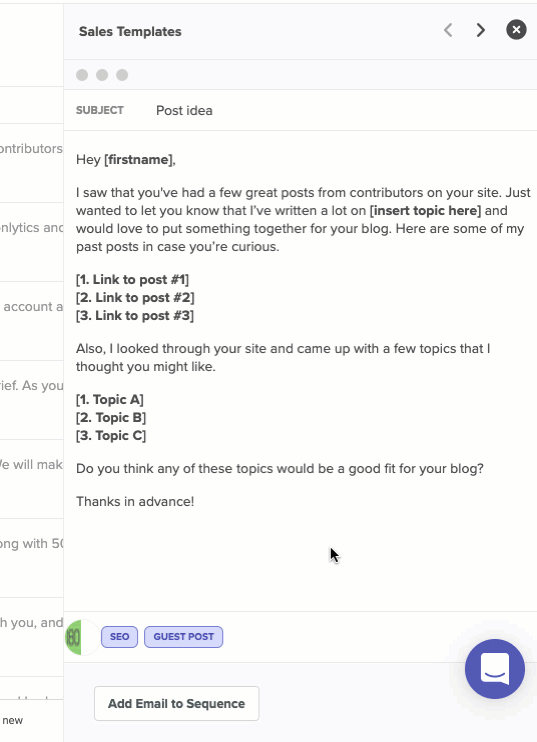
Task: Select the SEO tag
Action: pos(119,637)
